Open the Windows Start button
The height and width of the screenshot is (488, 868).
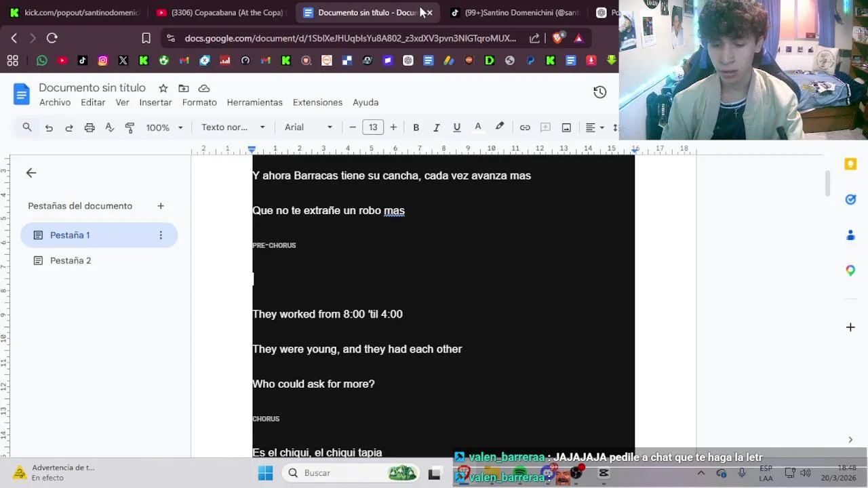click(265, 472)
